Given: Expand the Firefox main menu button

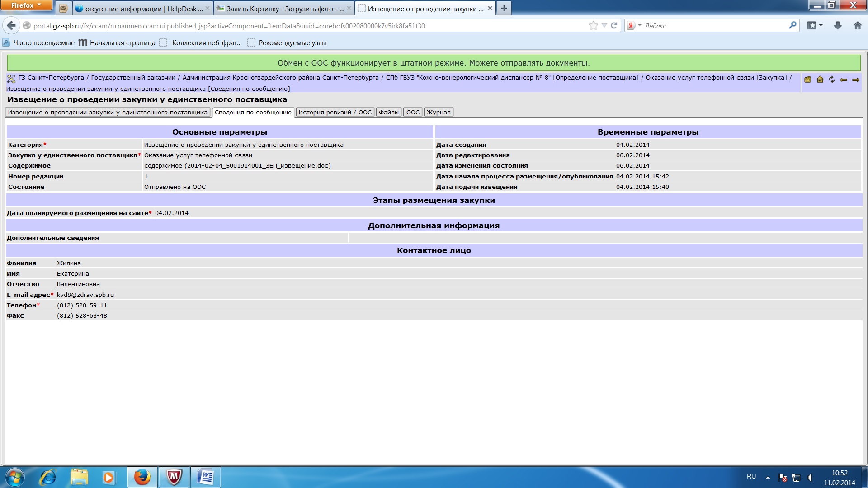Looking at the screenshot, I should [x=26, y=5].
